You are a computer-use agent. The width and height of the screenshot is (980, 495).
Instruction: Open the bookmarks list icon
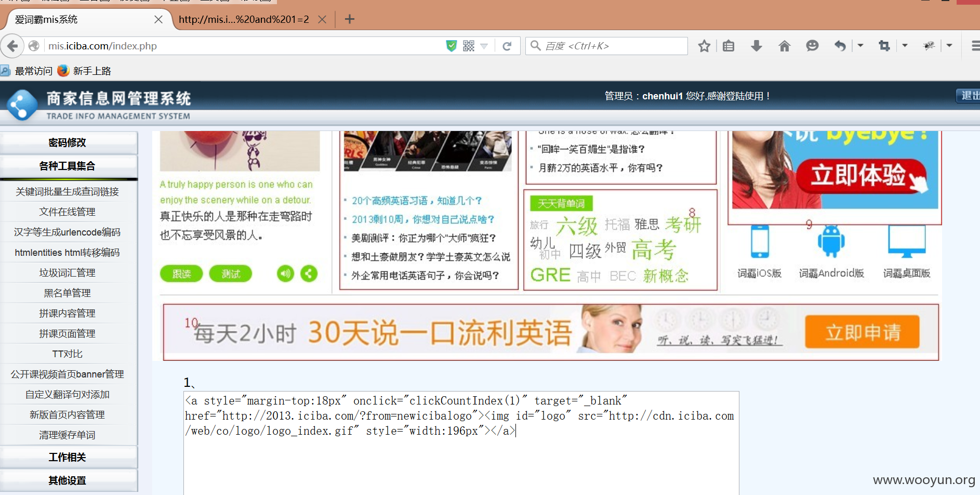[729, 46]
